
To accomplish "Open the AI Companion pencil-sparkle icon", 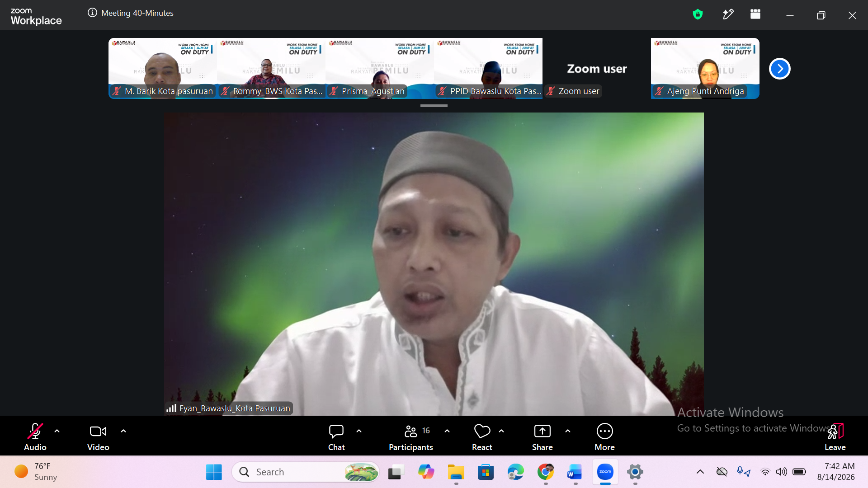I will (x=728, y=14).
